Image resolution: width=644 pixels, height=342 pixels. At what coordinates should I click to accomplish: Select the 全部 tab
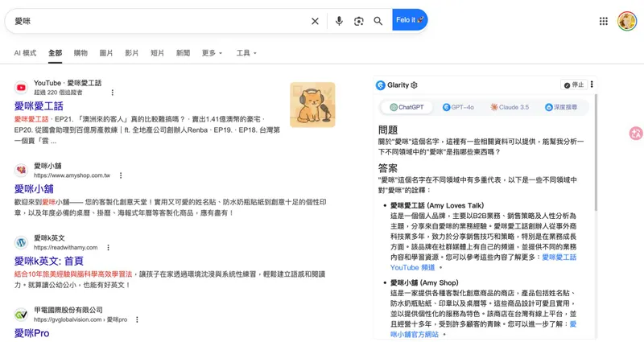pyautogui.click(x=55, y=53)
